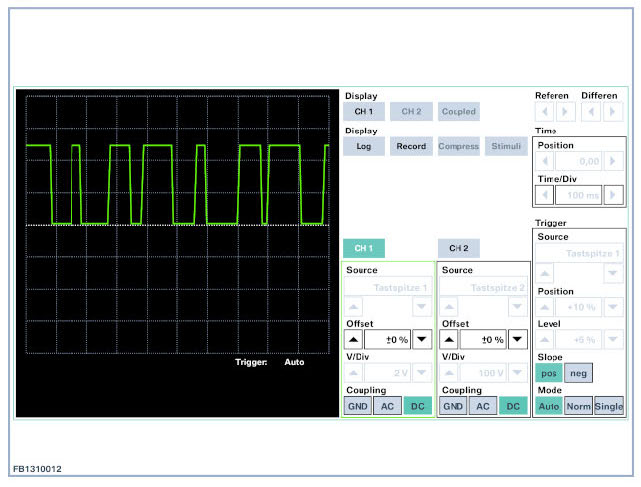641x487 pixels.
Task: Switch trigger mode to Norm
Action: pos(578,407)
